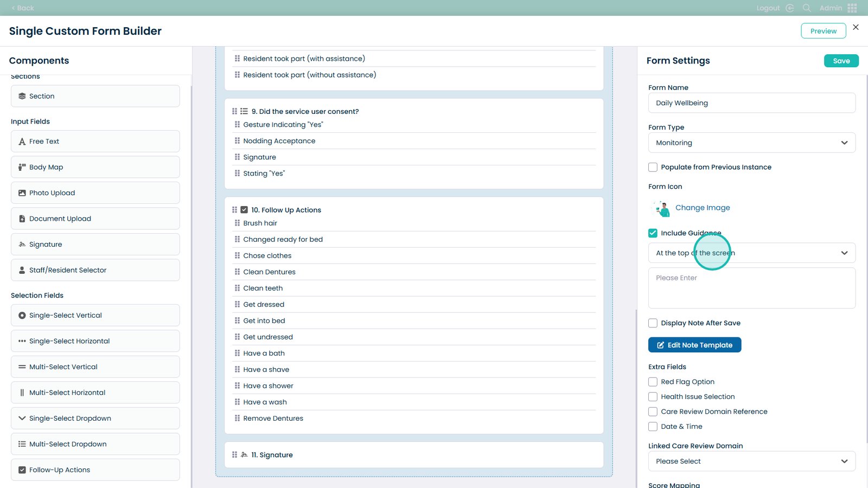868x488 pixels.
Task: Close the form builder with X
Action: pos(856,27)
